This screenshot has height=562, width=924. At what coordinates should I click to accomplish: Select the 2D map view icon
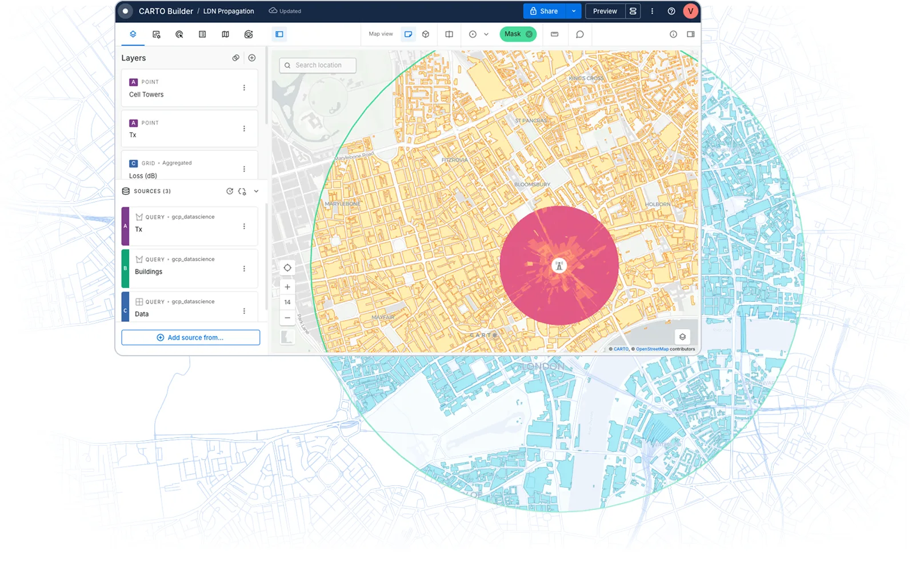tap(408, 34)
